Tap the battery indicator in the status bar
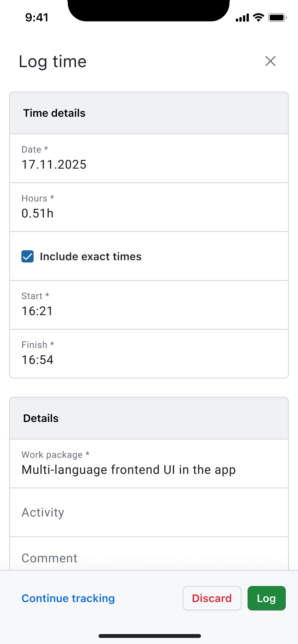Viewport: 298px width, 644px height. coord(276,17)
